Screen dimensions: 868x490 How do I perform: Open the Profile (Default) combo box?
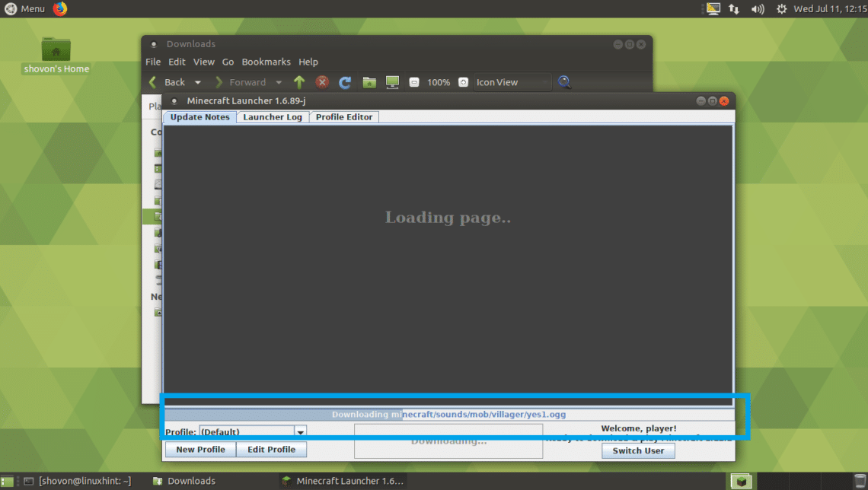coord(252,431)
